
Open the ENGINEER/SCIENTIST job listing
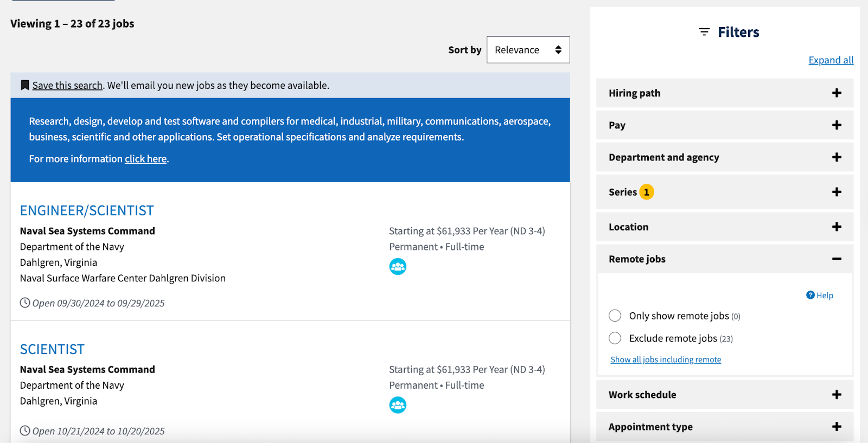click(87, 210)
